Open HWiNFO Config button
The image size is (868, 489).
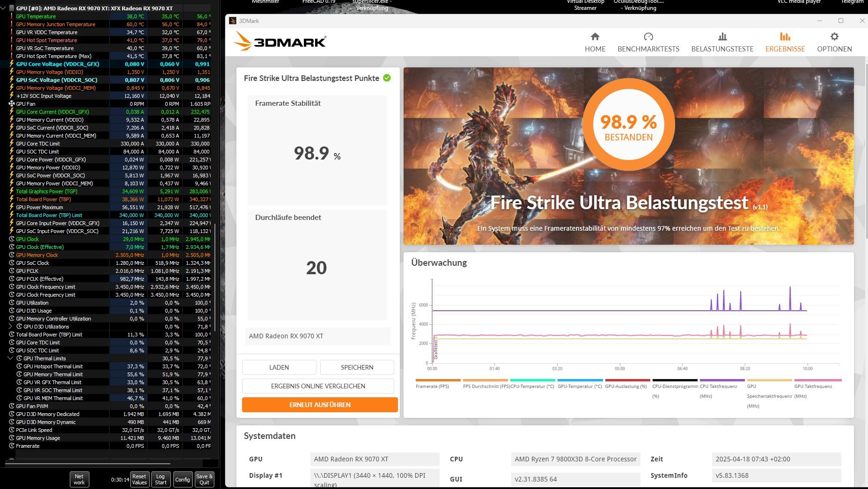[183, 479]
